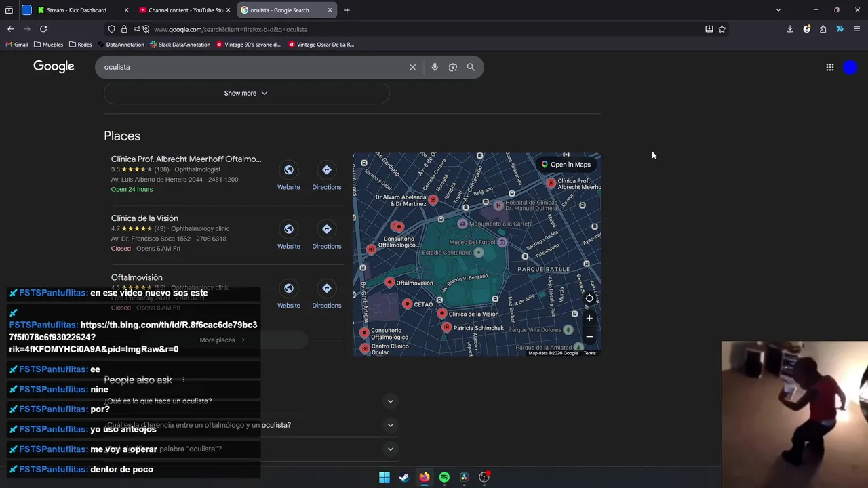Open the Firefox View icon
Viewport: 868px width, 488px height.
tap(9, 10)
